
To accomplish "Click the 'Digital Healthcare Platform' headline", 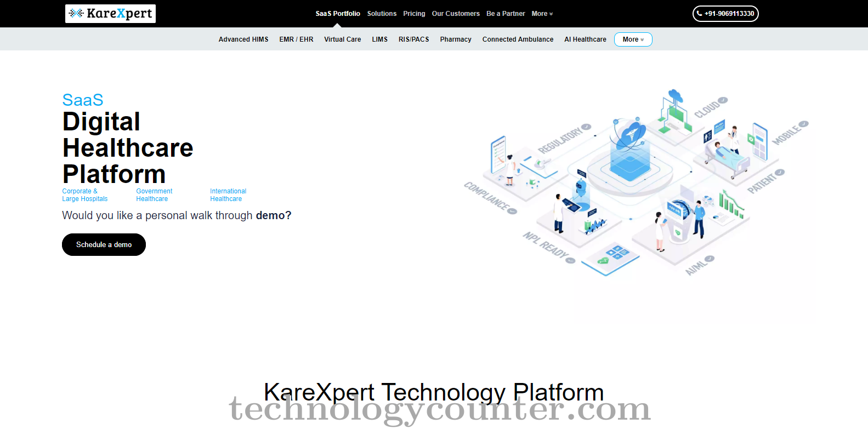I will tap(128, 148).
